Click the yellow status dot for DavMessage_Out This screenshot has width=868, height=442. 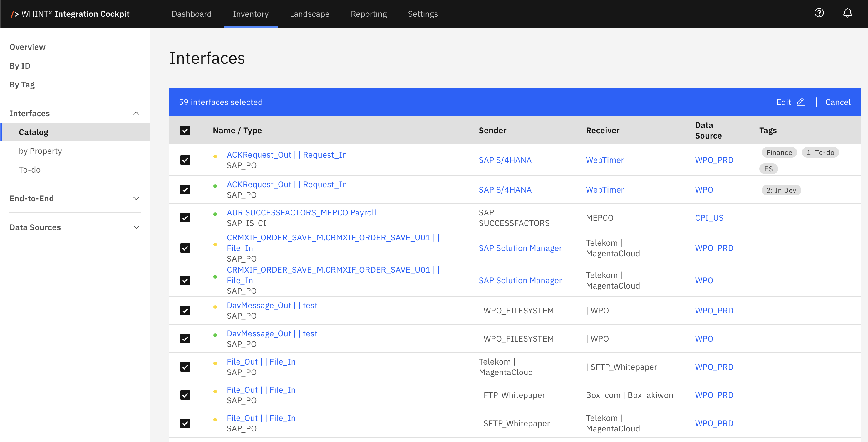(215, 307)
